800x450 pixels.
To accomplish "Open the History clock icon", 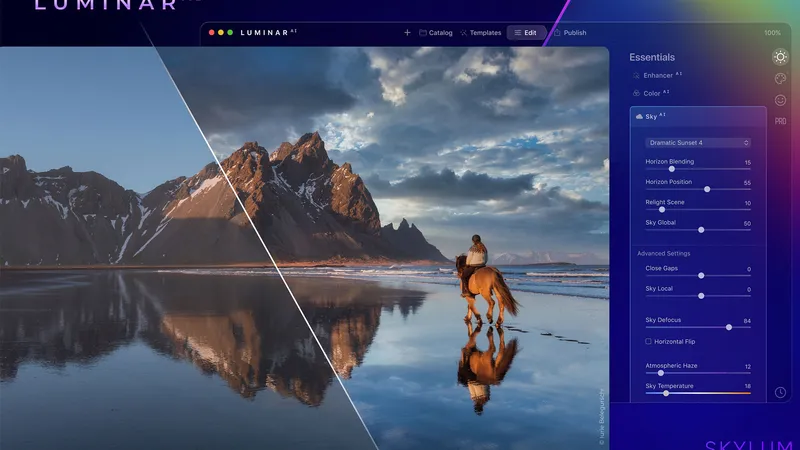I will point(780,392).
